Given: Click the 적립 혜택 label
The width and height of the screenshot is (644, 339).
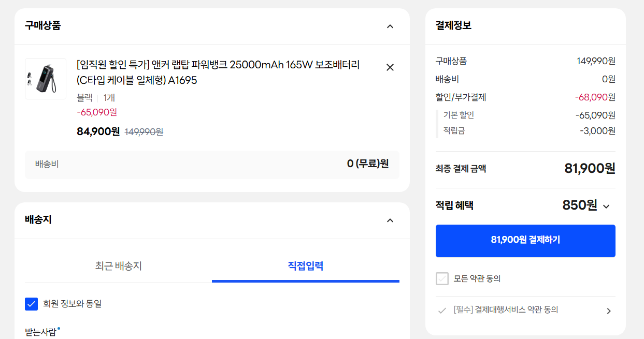Looking at the screenshot, I should tap(454, 205).
